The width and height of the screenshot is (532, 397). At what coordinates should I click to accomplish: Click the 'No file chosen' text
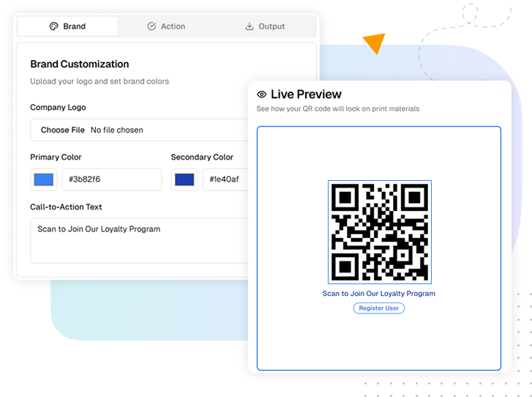click(116, 130)
